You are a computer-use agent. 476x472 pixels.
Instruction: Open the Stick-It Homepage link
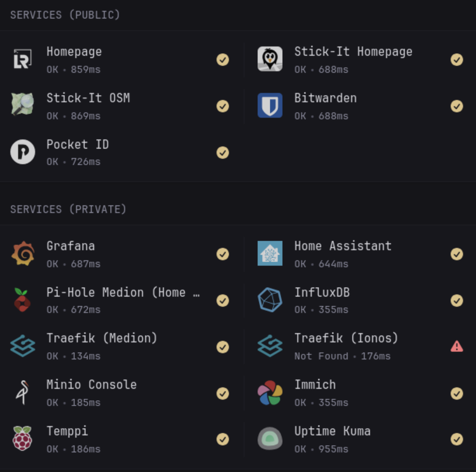(x=353, y=52)
